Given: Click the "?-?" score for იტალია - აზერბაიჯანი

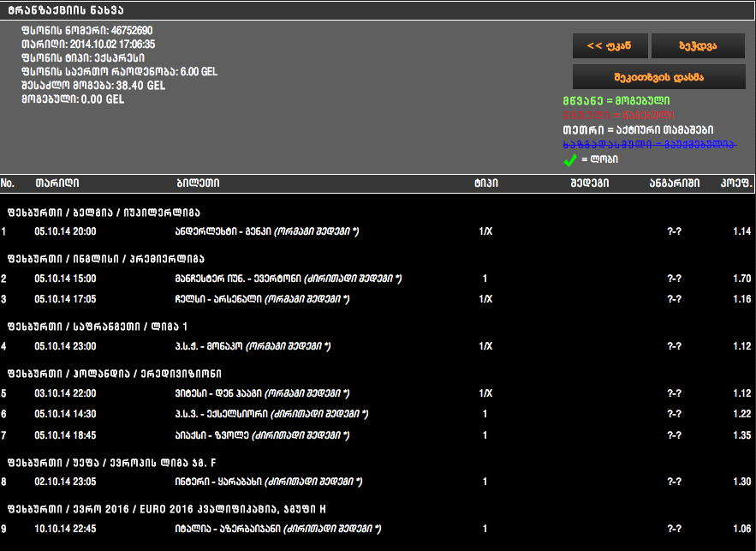Looking at the screenshot, I should (x=673, y=529).
